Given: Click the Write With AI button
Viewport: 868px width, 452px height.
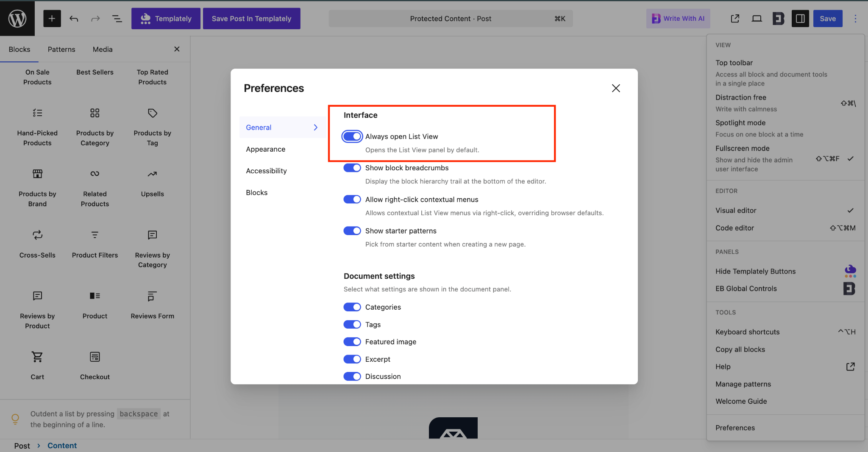Looking at the screenshot, I should 678,19.
